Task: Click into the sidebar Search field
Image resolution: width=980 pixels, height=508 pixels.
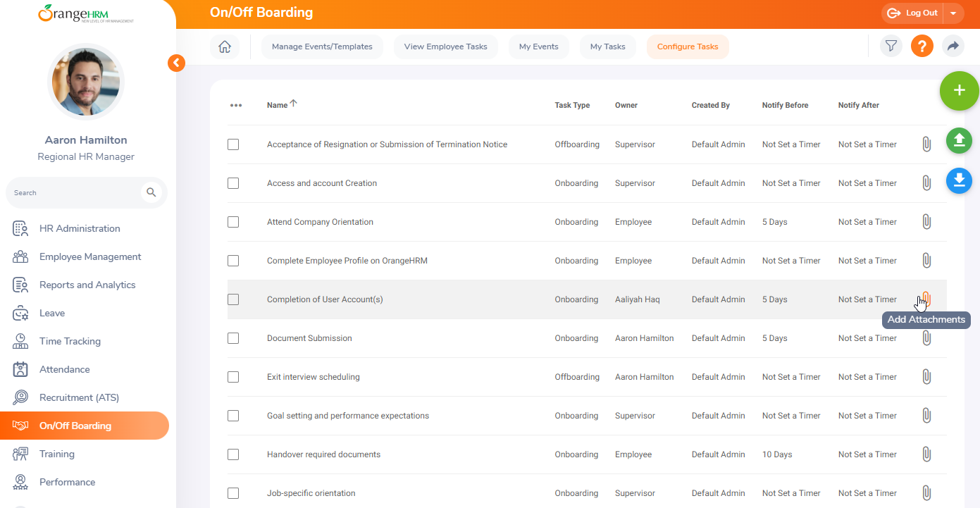Action: click(x=74, y=192)
